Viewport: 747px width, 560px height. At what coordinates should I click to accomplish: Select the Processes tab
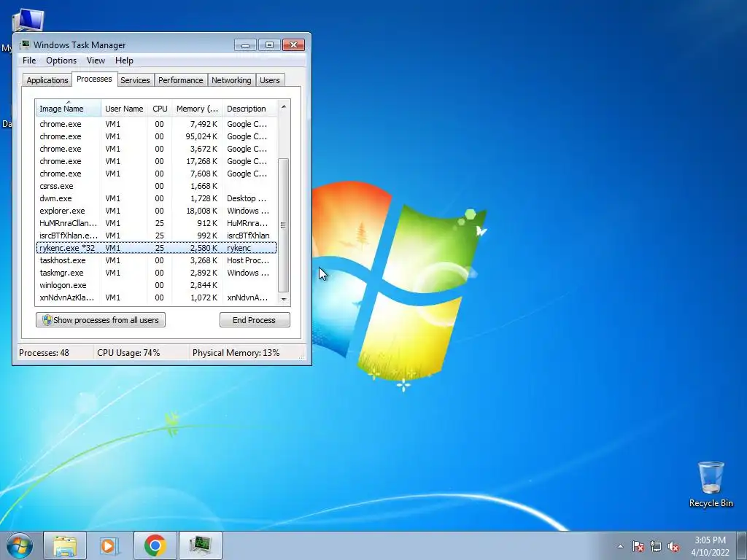click(94, 79)
